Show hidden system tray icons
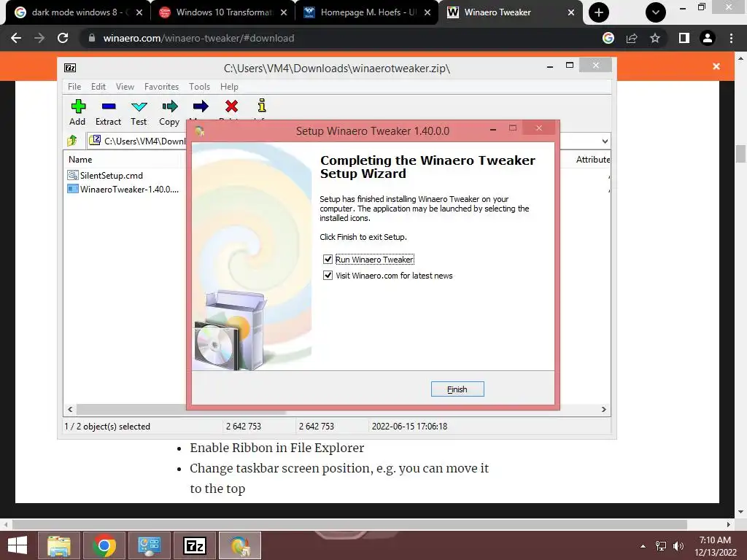Viewport: 747px width, 560px height. click(643, 546)
